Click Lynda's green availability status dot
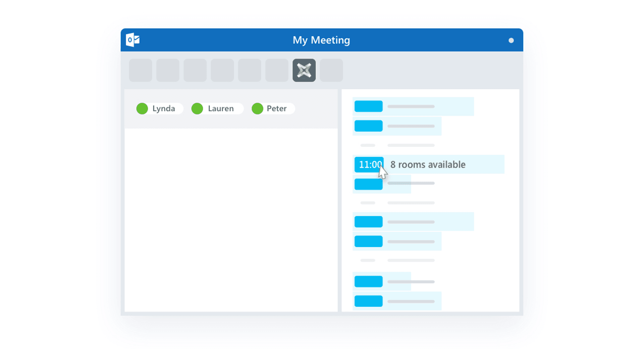644x349 pixels. click(x=142, y=108)
